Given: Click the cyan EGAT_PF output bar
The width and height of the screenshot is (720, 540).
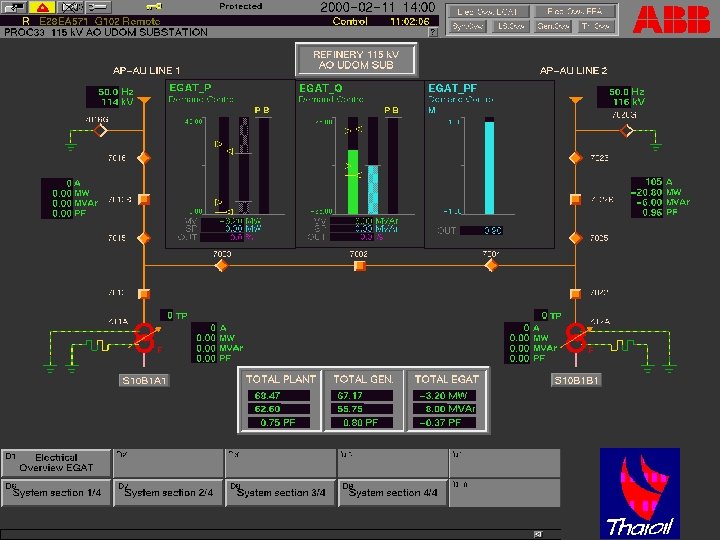Looking at the screenshot, I should (489, 168).
